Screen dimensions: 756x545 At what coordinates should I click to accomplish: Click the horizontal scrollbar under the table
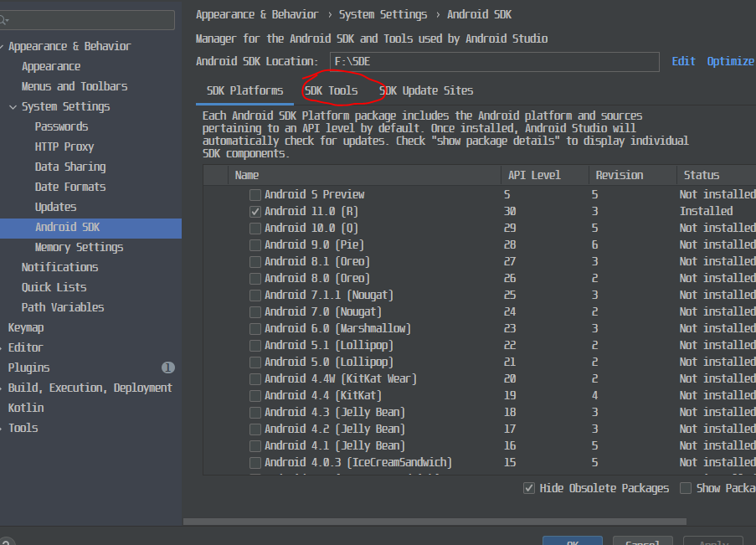435,522
